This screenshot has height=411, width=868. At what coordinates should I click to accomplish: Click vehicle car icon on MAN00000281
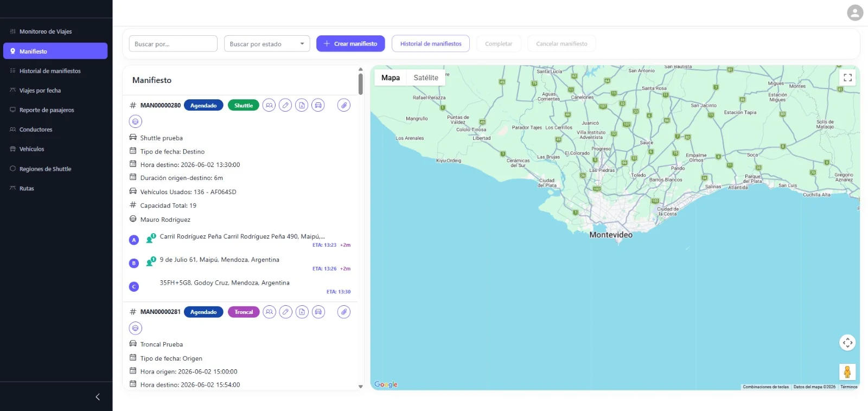[x=318, y=312]
